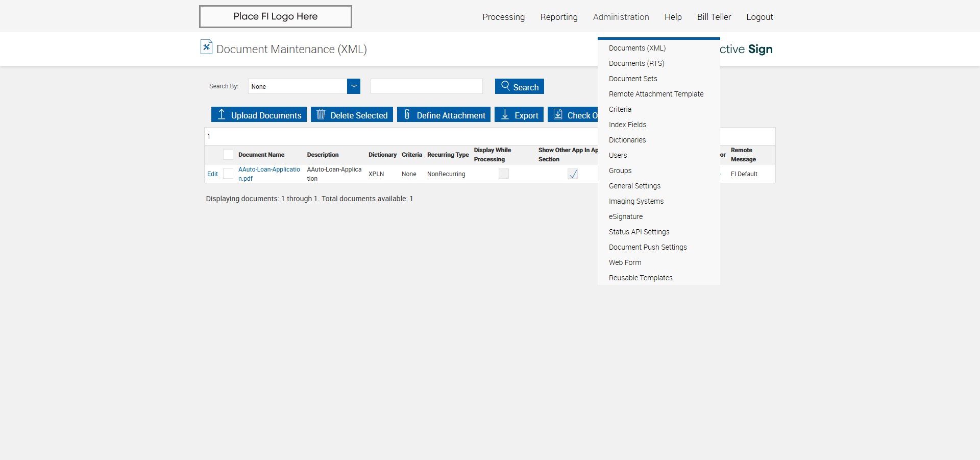
Task: Click the paperclip icon in Define Attachment
Action: point(407,114)
